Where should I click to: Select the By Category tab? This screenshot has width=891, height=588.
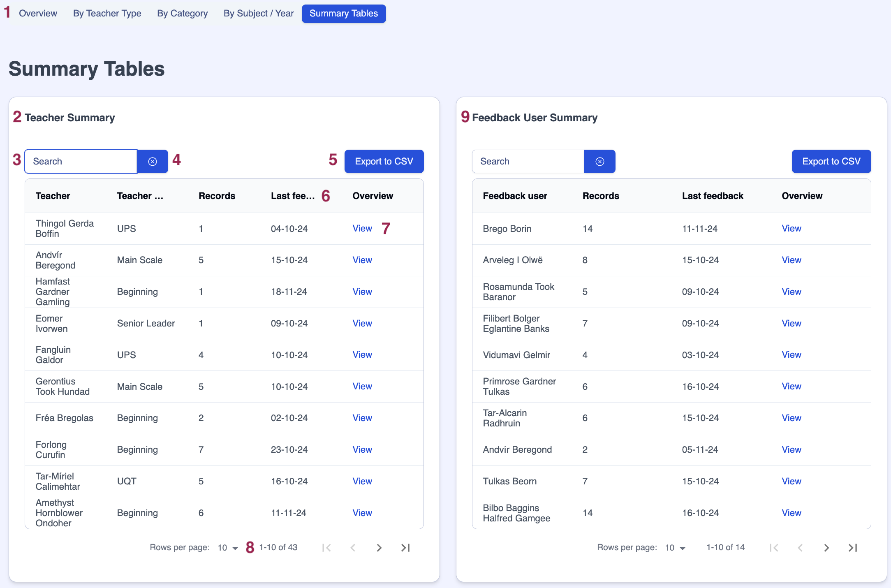(x=182, y=14)
